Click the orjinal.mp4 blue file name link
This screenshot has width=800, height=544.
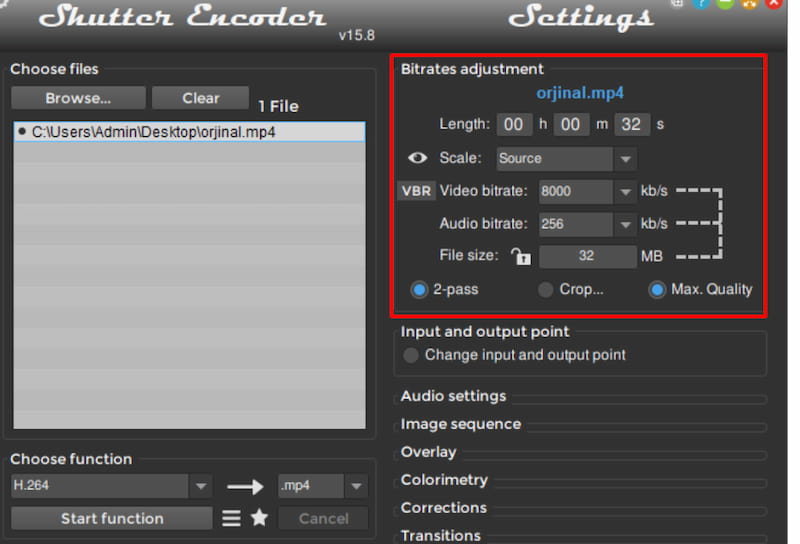tap(580, 93)
